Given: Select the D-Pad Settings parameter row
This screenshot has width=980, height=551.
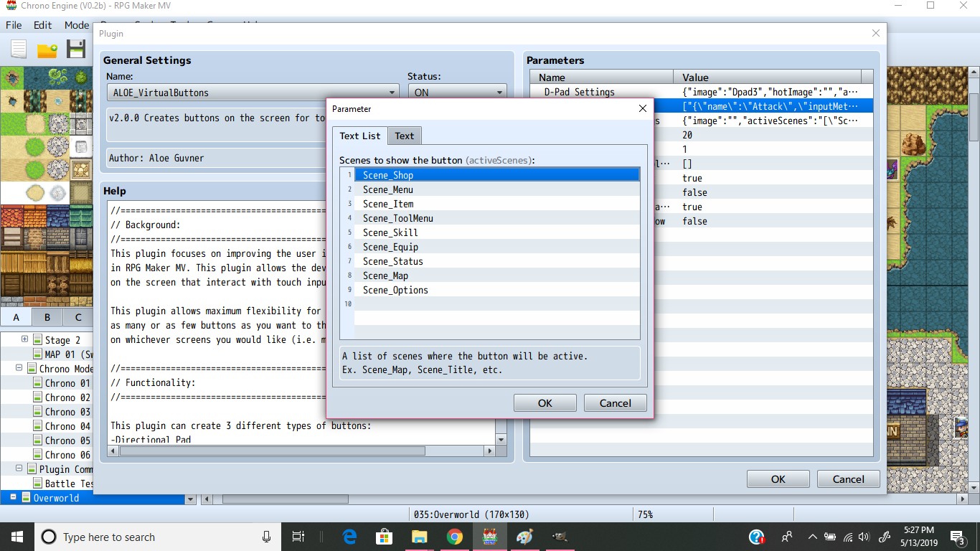Looking at the screenshot, I should pos(702,92).
